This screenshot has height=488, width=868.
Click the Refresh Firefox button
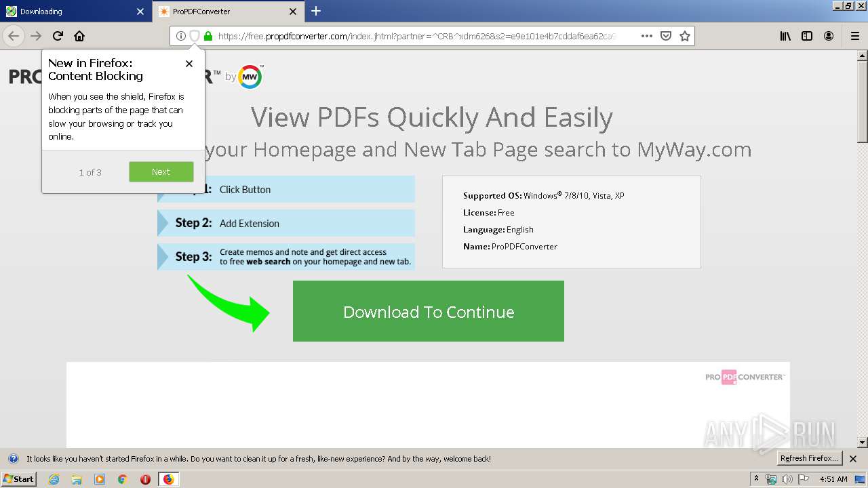click(x=809, y=458)
